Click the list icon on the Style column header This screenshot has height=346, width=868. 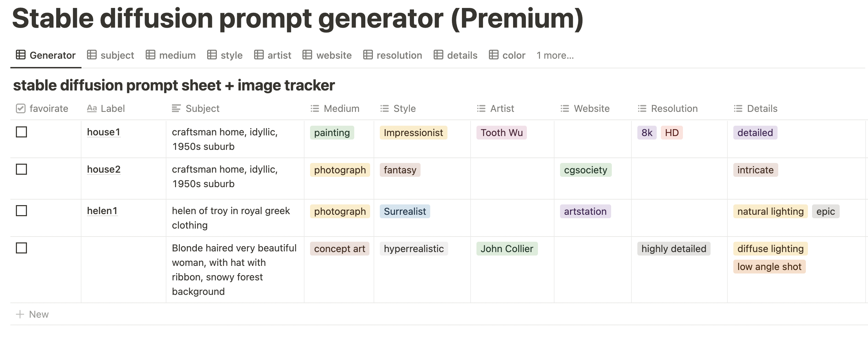click(384, 108)
